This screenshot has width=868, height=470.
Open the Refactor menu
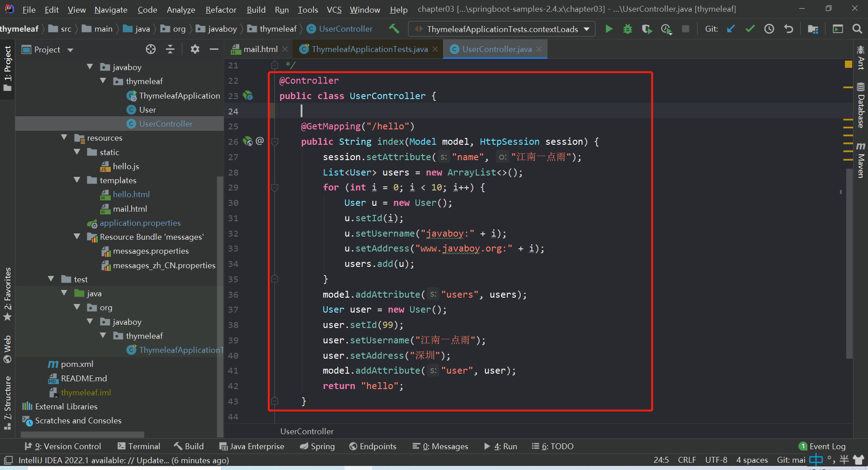pyautogui.click(x=221, y=9)
